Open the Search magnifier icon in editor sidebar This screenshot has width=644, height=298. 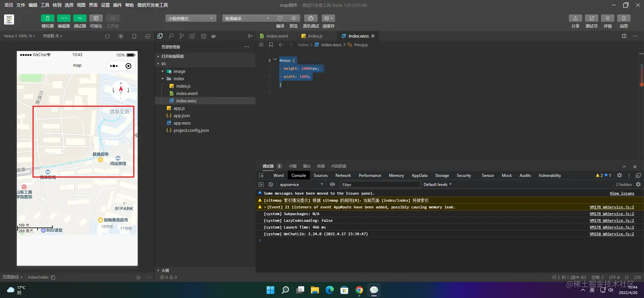(x=171, y=36)
